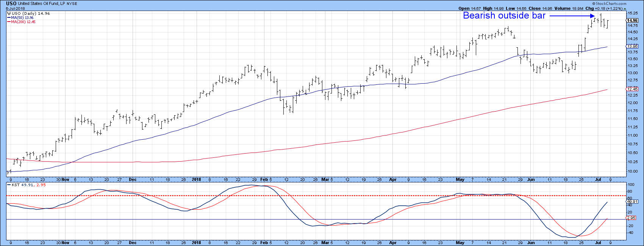Click the 49.91 KST value tag

633,202
